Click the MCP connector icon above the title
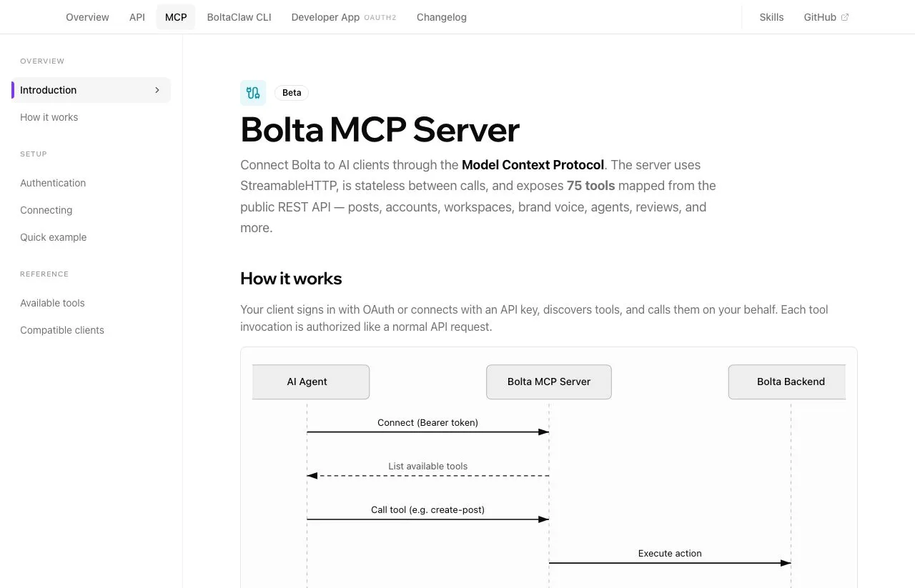The width and height of the screenshot is (915, 588). pos(253,93)
